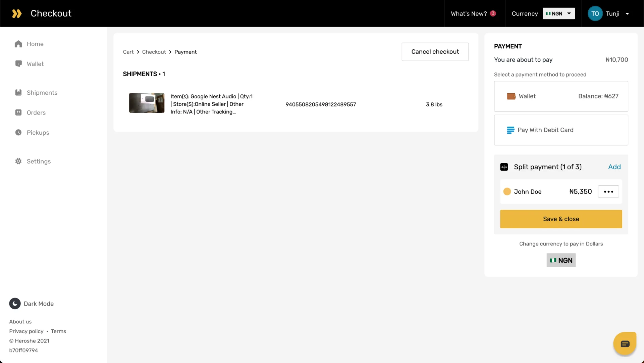Click the Home house icon
The image size is (644, 363).
pos(18,44)
